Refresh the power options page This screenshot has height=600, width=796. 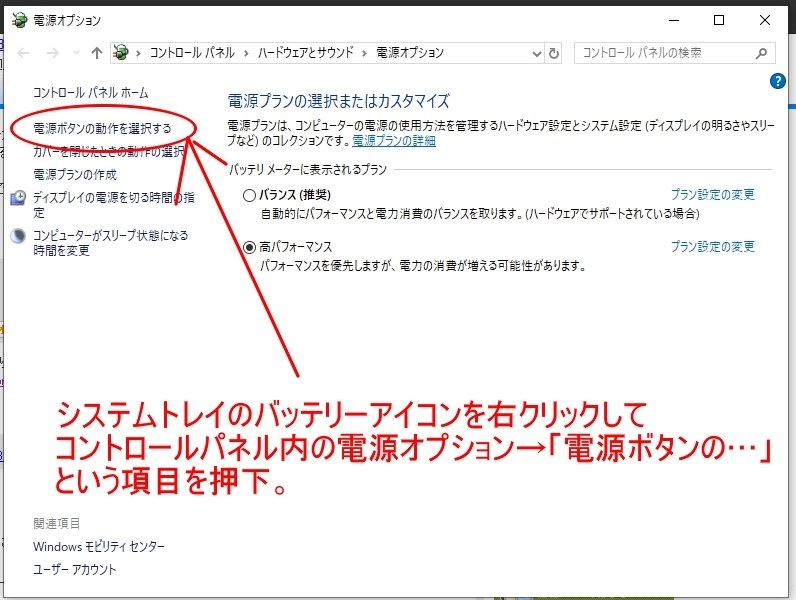(x=554, y=53)
